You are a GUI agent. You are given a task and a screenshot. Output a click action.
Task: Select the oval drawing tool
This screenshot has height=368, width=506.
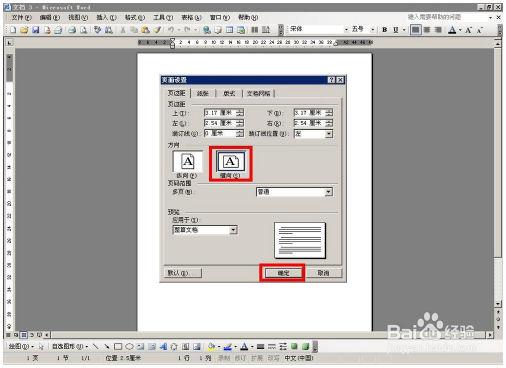[129, 347]
